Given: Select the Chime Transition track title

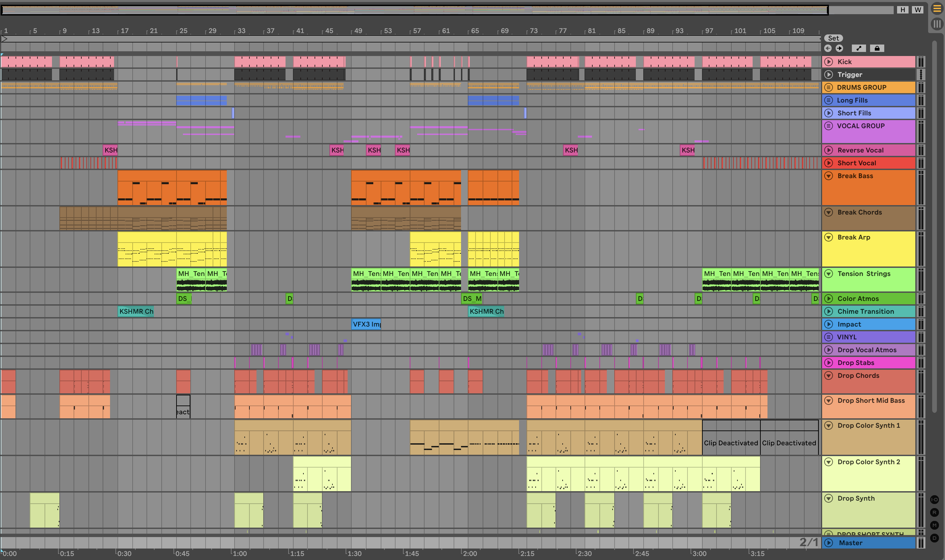Looking at the screenshot, I should point(865,312).
